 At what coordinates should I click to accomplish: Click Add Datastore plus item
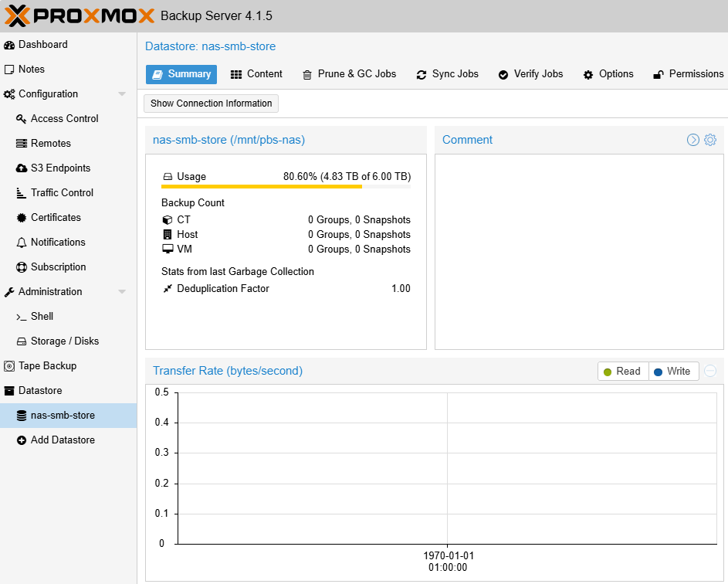click(x=63, y=440)
